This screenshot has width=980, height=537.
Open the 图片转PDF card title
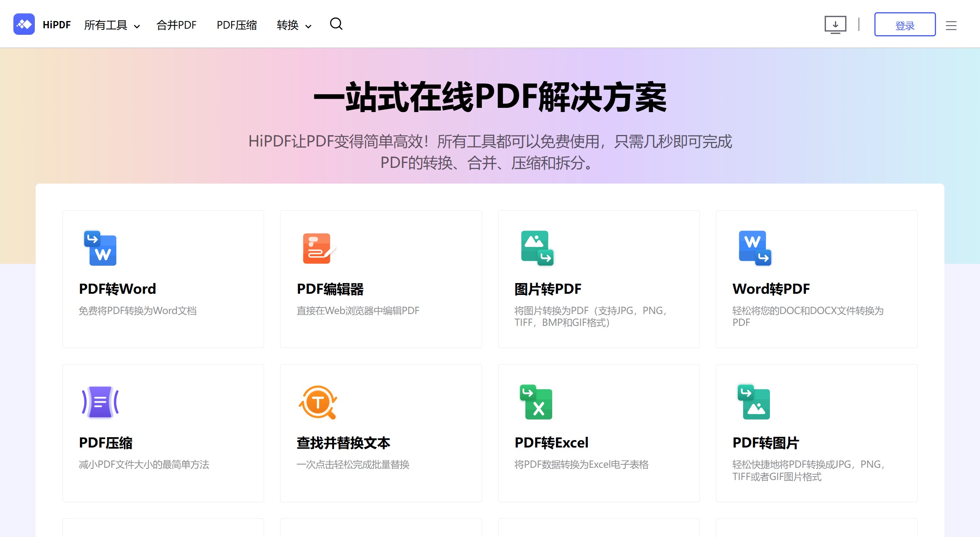point(548,289)
